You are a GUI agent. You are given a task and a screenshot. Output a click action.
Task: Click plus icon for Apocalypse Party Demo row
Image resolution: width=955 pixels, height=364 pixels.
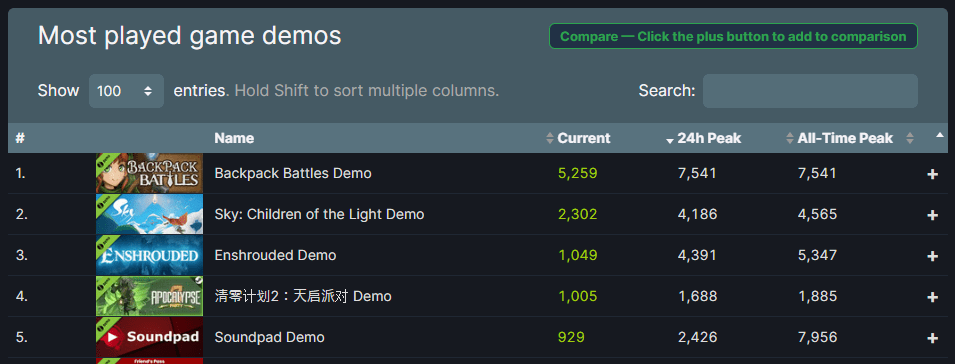[932, 296]
